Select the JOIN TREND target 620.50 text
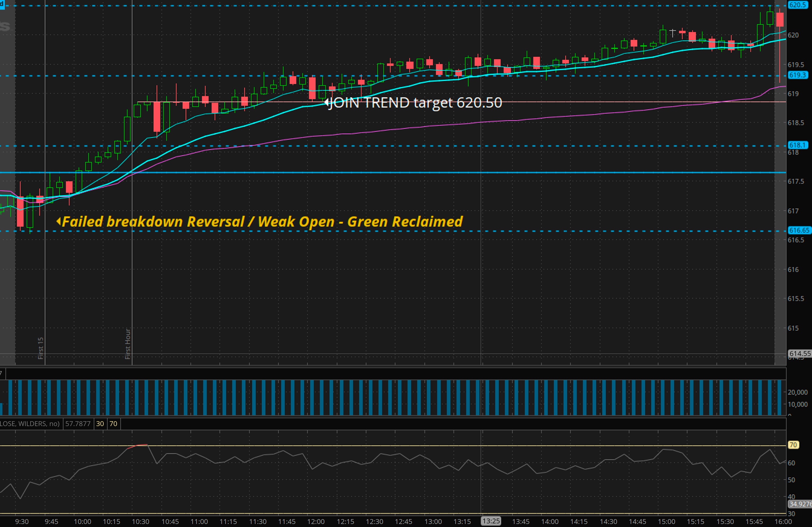 (x=416, y=102)
